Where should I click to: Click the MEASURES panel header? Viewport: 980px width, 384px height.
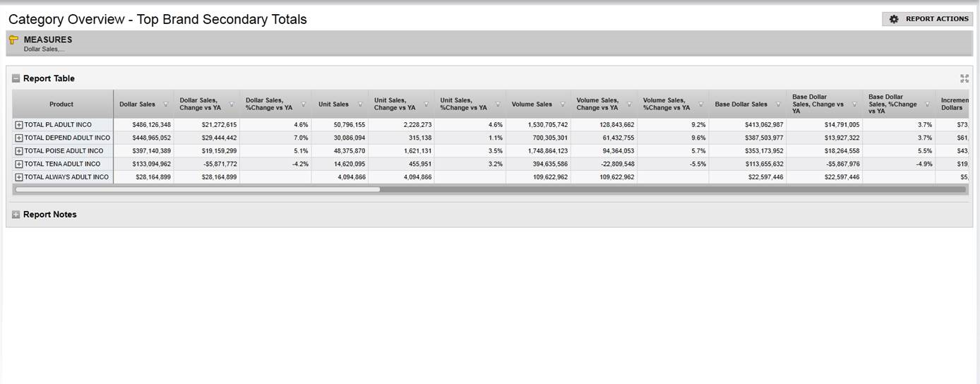pyautogui.click(x=48, y=40)
